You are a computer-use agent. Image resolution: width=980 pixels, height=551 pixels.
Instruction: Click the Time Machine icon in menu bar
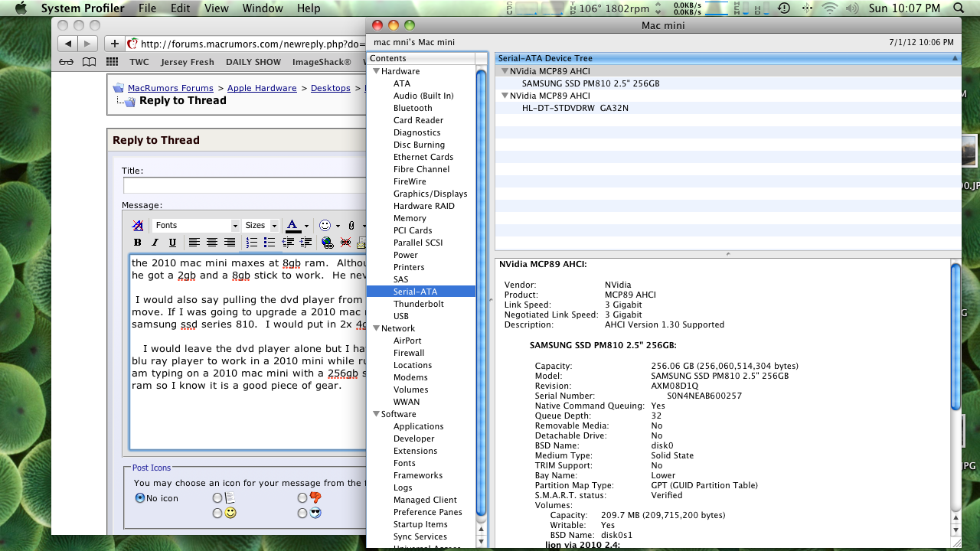coord(783,8)
